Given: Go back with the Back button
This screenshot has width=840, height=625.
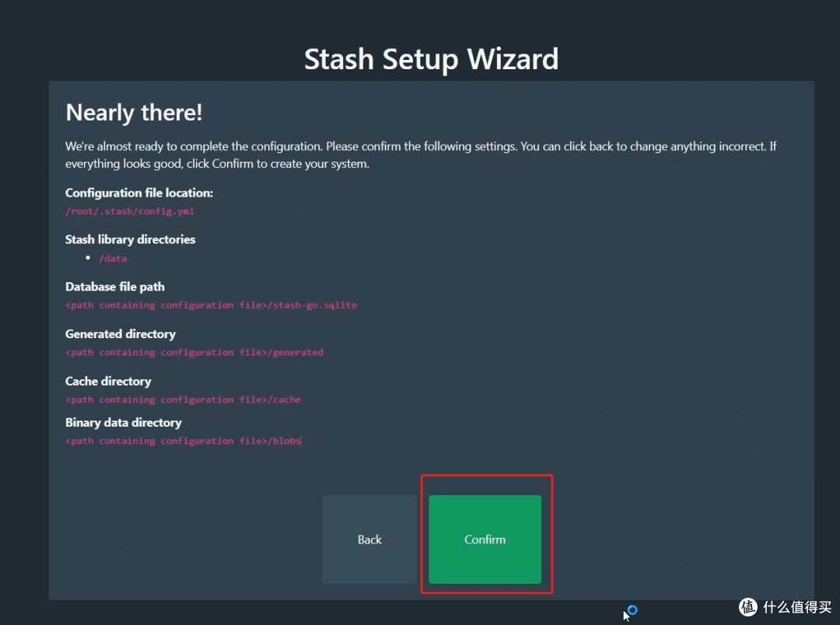Looking at the screenshot, I should point(369,539).
